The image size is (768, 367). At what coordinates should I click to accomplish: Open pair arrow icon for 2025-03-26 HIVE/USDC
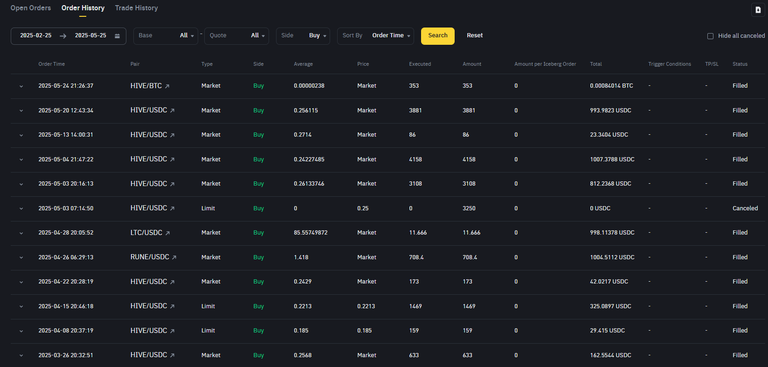[172, 355]
